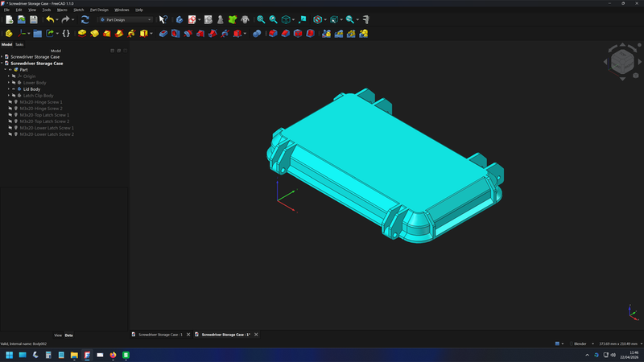This screenshot has width=644, height=362.
Task: Open Firefox from the Windows taskbar
Action: click(x=113, y=355)
